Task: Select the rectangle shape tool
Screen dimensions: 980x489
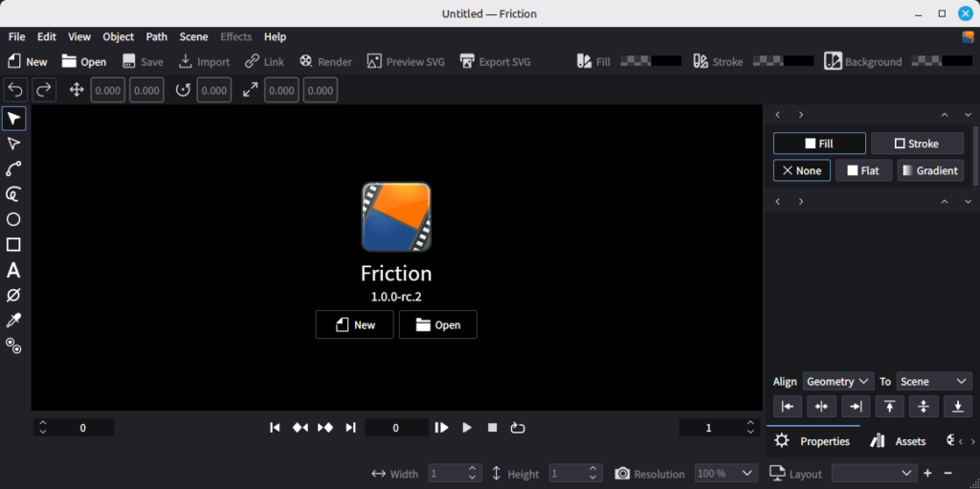Action: tap(13, 245)
